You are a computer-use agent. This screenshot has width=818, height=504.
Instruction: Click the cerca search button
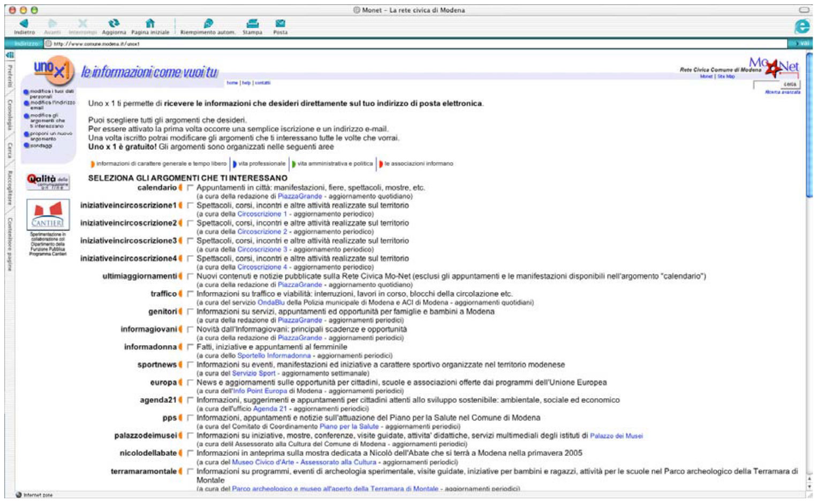[790, 85]
